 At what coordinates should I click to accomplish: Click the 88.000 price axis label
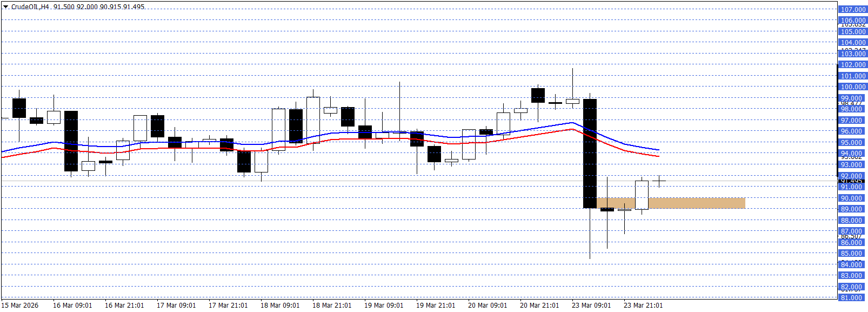[851, 220]
